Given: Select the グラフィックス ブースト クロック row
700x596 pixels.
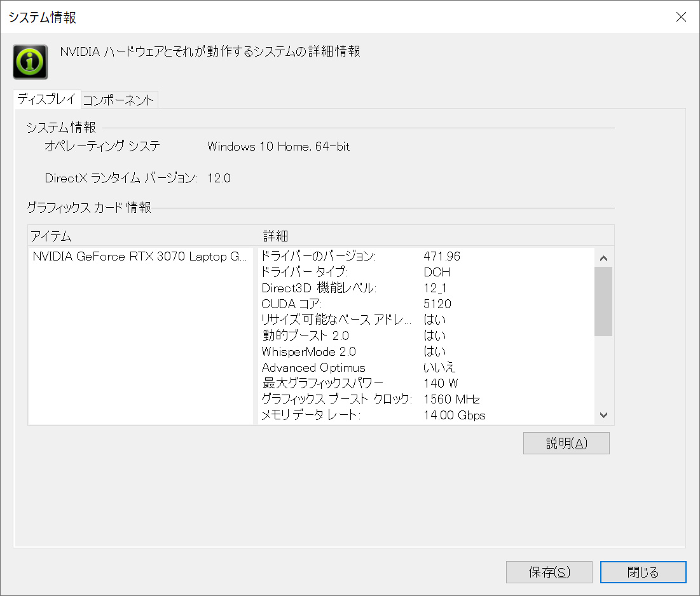Looking at the screenshot, I should (427, 399).
